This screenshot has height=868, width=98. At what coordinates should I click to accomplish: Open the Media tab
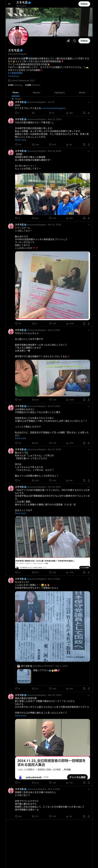tap(82, 92)
